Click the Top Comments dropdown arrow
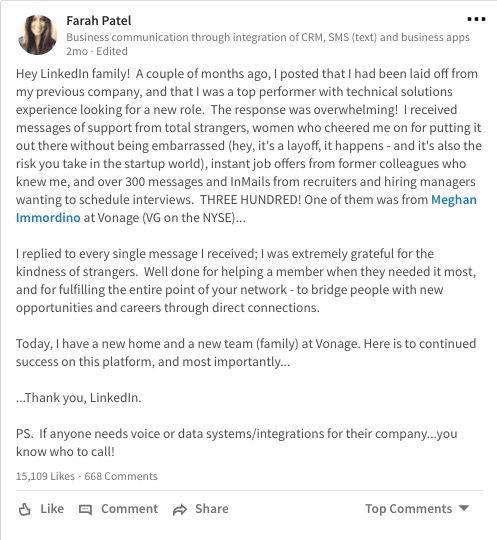Screen dimensions: 497x540 point(464,508)
